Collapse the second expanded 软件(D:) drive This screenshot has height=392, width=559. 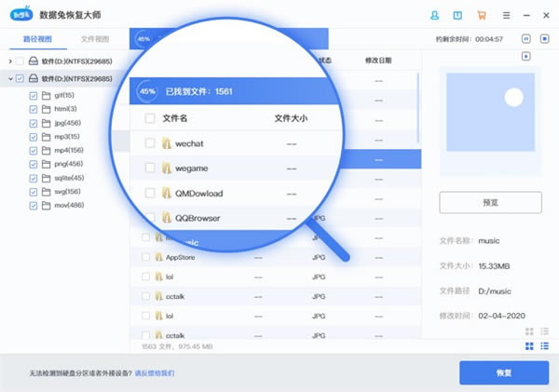point(10,79)
